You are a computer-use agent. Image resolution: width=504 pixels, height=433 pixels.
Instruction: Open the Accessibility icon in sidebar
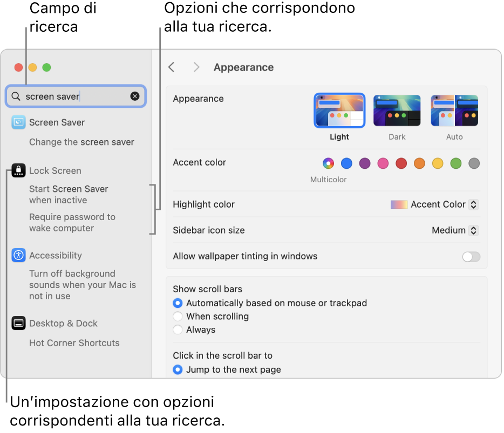coord(18,256)
